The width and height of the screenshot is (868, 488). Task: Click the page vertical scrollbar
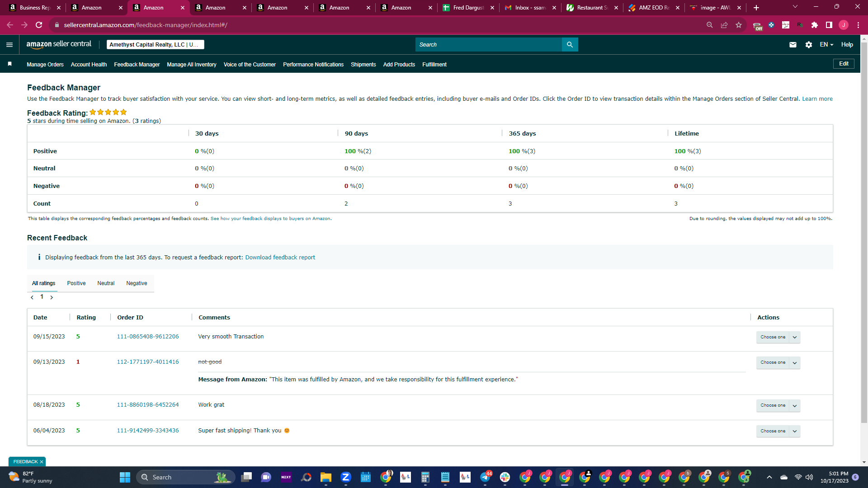pos(864,233)
